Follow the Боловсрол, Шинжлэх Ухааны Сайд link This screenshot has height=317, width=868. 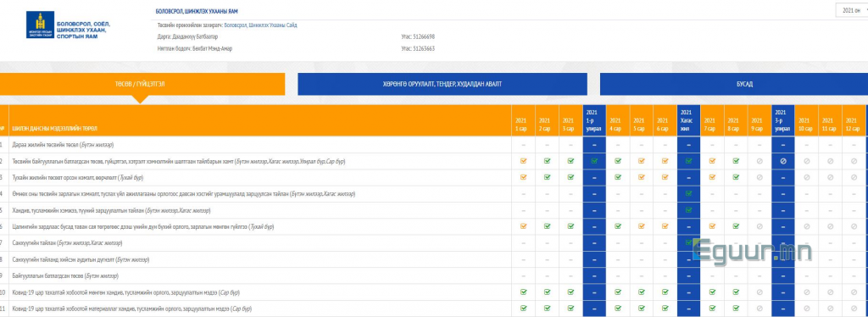260,25
